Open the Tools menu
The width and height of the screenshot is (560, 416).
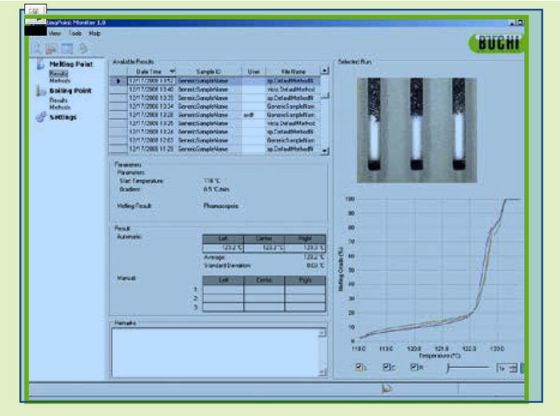(75, 33)
